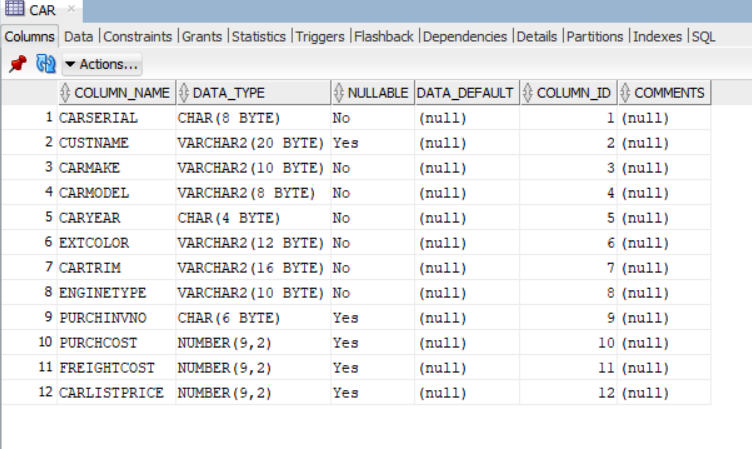752x449 pixels.
Task: Click Yes nullable cell for PURCHINVNO
Action: pos(373,318)
